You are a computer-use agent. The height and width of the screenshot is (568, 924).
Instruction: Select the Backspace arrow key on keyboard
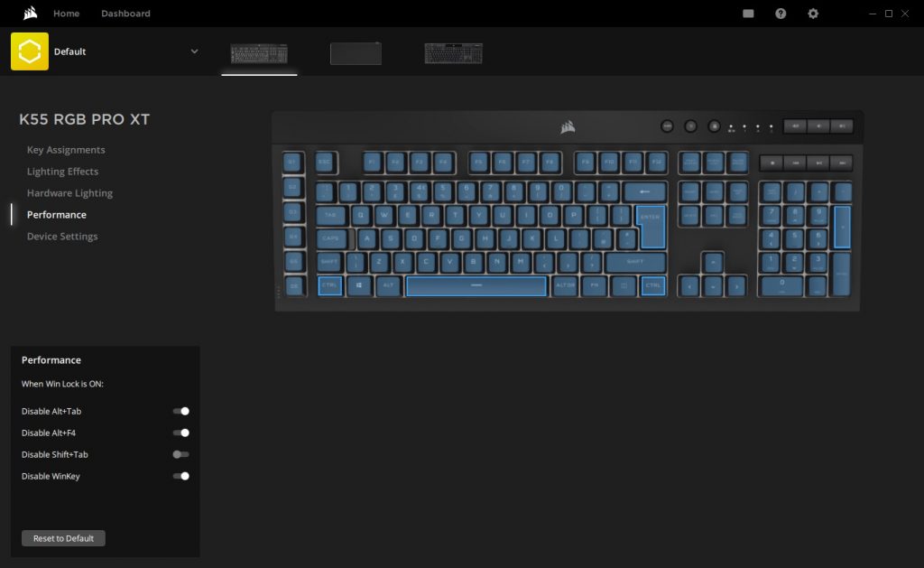(644, 191)
